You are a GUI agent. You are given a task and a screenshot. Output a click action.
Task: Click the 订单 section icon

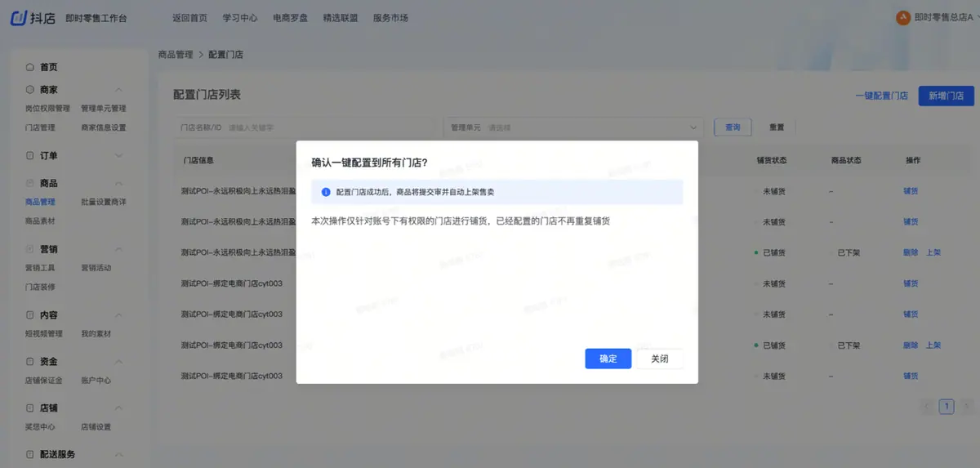(30, 155)
